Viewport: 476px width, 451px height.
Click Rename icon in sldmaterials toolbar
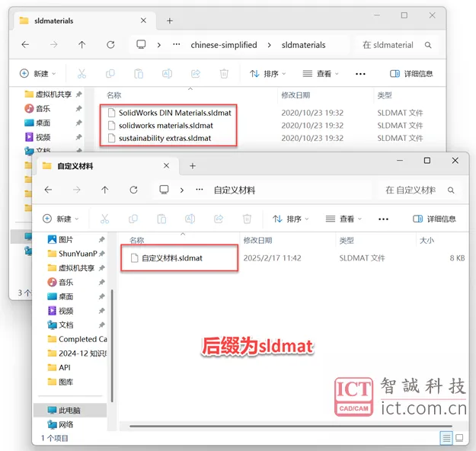click(167, 73)
